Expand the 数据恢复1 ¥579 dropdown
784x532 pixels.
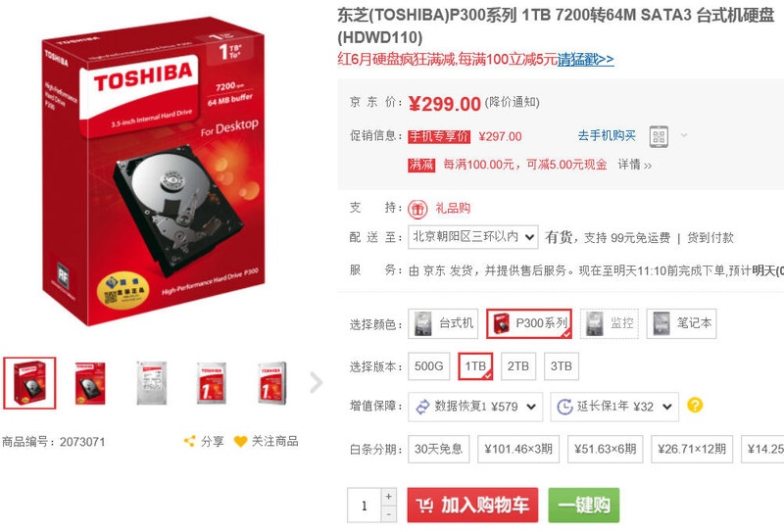475,407
